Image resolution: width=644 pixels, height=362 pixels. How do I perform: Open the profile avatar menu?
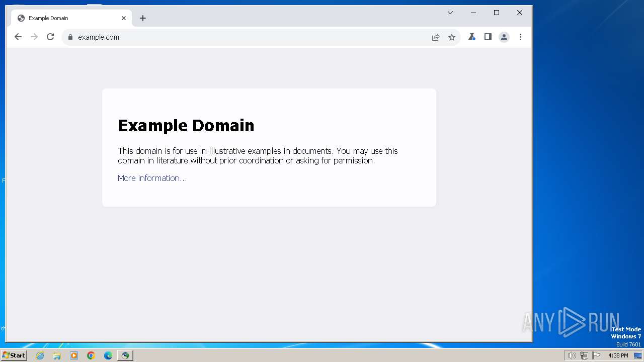tap(504, 37)
